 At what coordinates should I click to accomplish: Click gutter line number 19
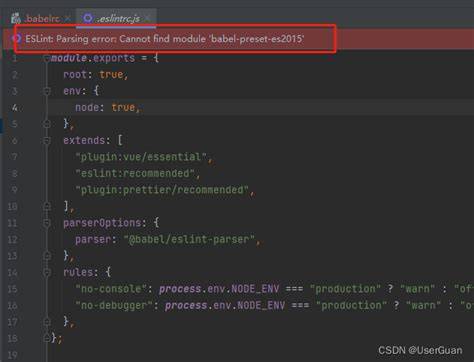12,355
